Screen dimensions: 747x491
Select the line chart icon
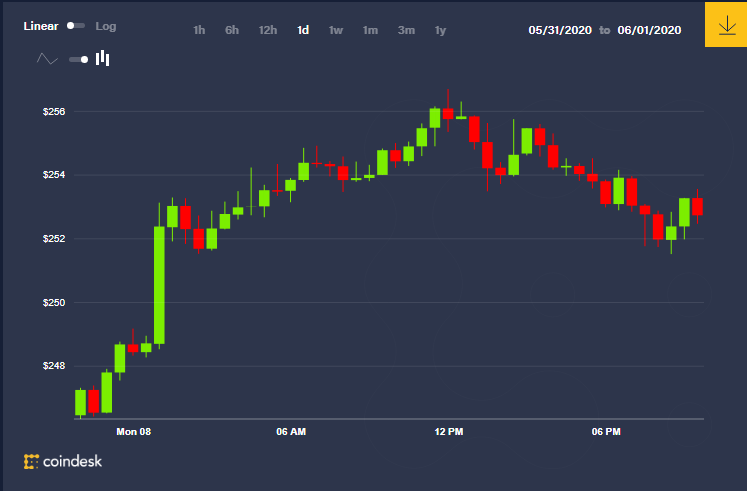[x=47, y=59]
